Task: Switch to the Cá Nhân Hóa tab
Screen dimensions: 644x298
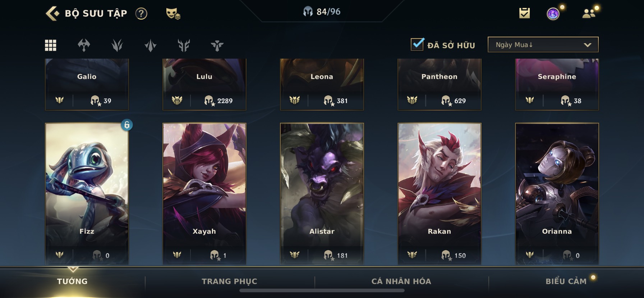Action: 401,281
